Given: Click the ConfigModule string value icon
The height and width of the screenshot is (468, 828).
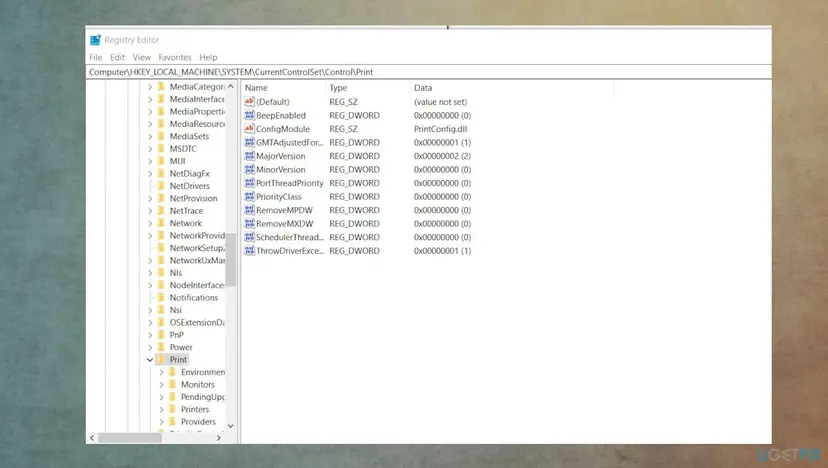Looking at the screenshot, I should coord(249,129).
